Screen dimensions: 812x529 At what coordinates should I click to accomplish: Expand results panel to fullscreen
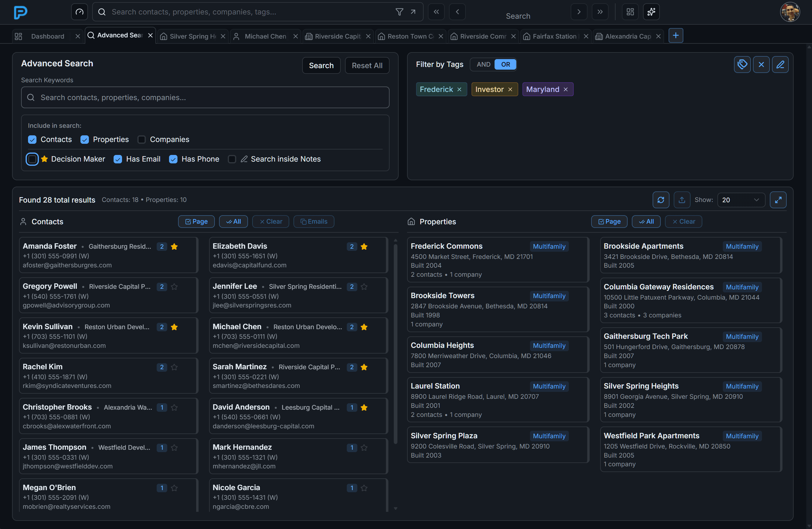point(778,200)
